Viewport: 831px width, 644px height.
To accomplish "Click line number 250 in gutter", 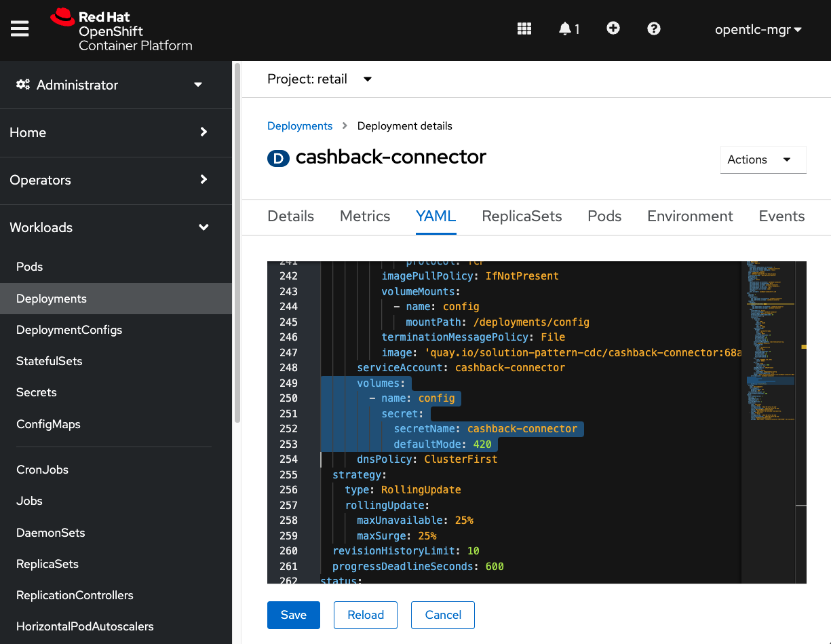I will pyautogui.click(x=288, y=398).
